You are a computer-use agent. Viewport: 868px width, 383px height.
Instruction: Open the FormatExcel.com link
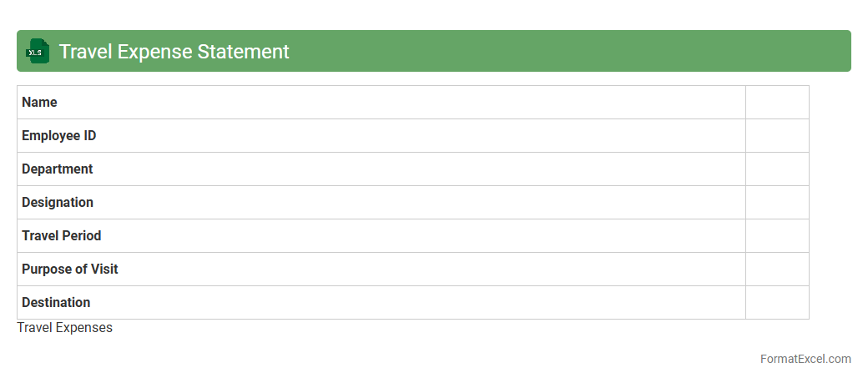[805, 359]
